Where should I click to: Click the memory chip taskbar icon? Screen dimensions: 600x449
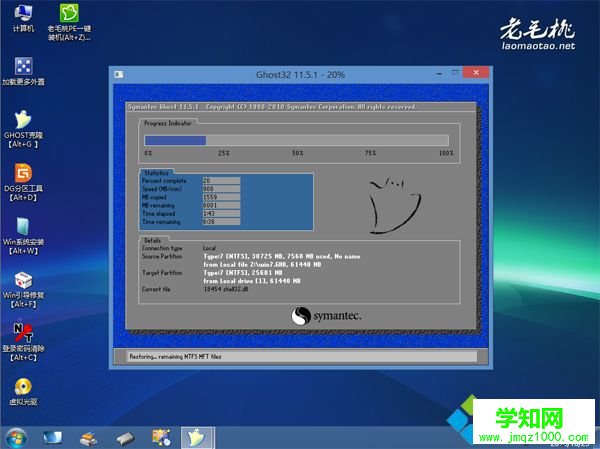pyautogui.click(x=125, y=438)
